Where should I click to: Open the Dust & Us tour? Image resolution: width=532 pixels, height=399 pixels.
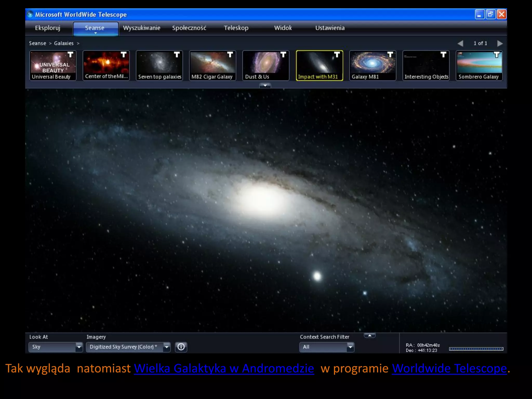[266, 65]
